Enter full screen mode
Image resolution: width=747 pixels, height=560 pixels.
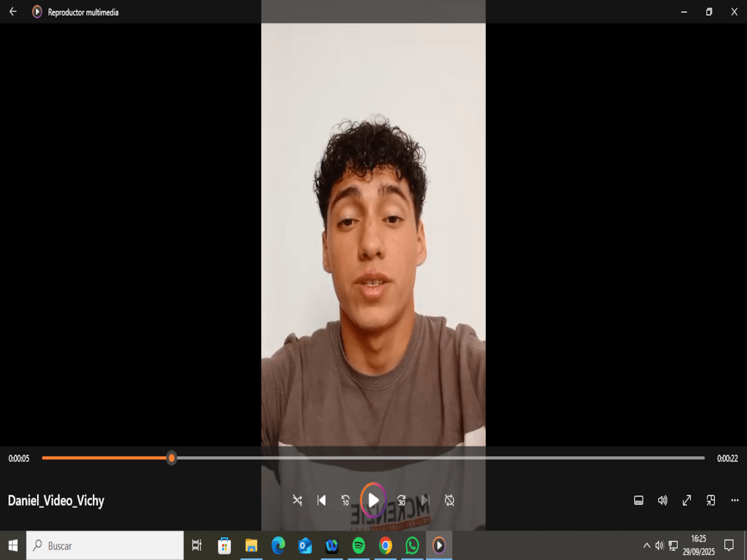point(687,500)
